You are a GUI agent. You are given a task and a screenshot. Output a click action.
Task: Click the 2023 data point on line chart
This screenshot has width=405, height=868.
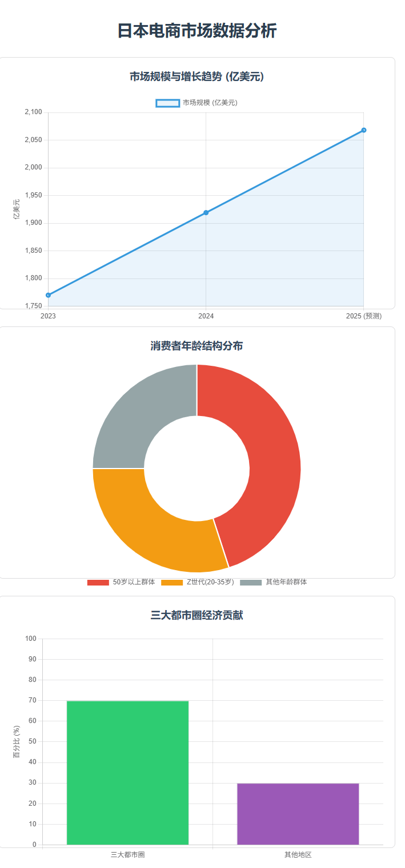pyautogui.click(x=49, y=295)
